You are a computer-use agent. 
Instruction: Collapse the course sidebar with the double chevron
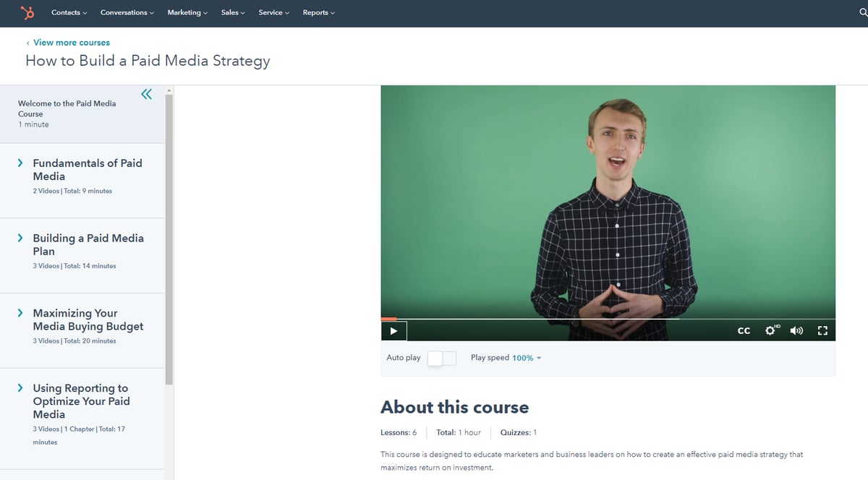click(146, 93)
